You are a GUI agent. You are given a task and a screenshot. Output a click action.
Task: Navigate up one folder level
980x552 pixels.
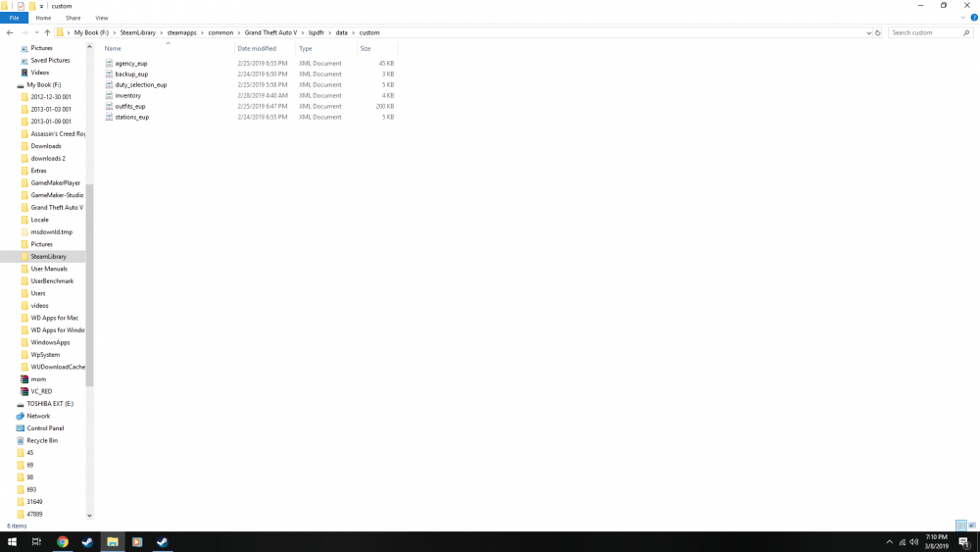pyautogui.click(x=47, y=32)
